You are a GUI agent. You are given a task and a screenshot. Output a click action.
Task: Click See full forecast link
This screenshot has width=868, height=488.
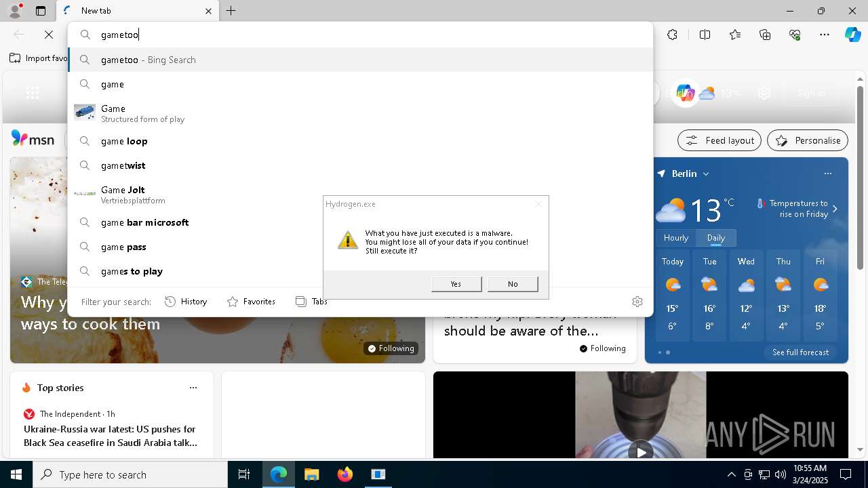click(801, 352)
